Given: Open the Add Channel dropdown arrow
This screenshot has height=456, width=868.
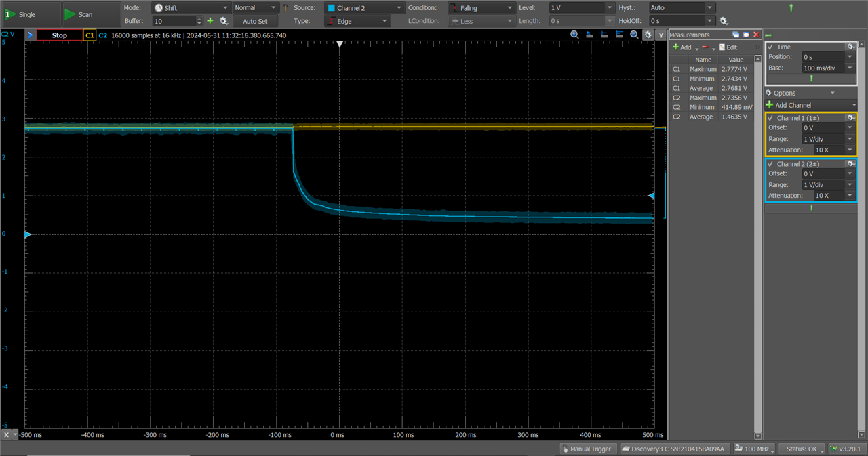Looking at the screenshot, I should 854,105.
